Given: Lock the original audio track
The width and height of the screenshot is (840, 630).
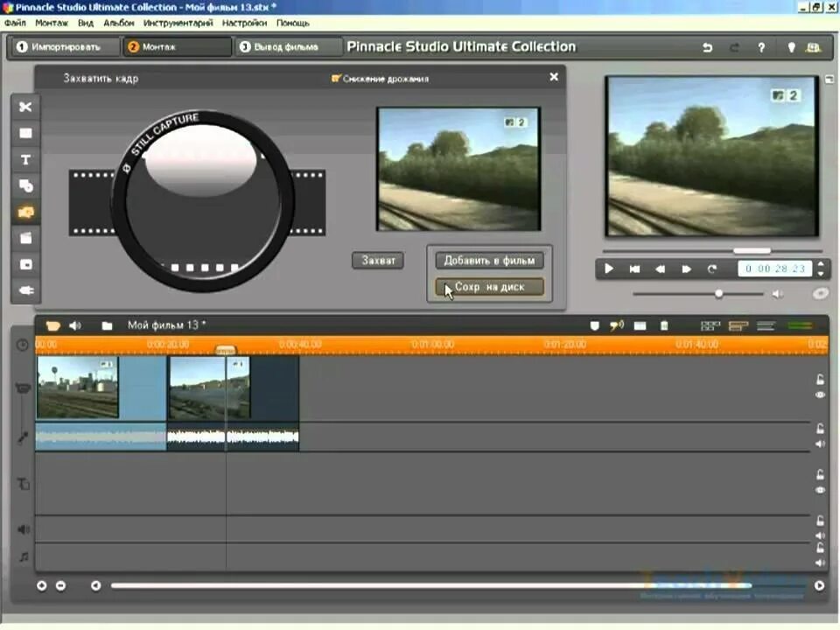Looking at the screenshot, I should click(x=820, y=428).
